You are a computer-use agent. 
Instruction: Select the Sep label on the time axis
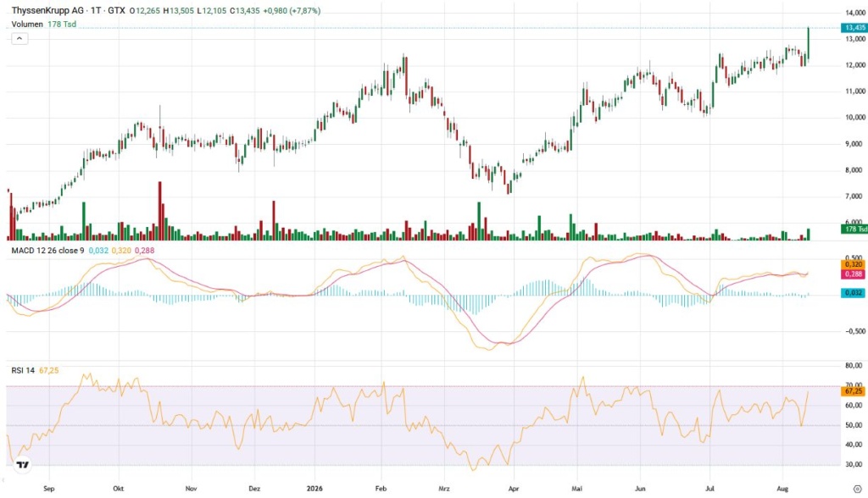point(48,489)
